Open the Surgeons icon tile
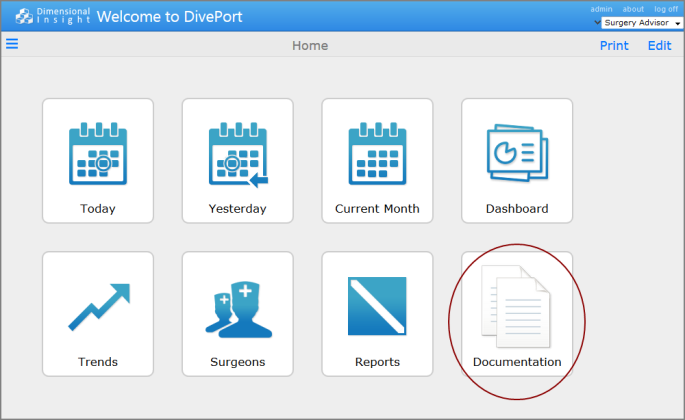 point(237,308)
